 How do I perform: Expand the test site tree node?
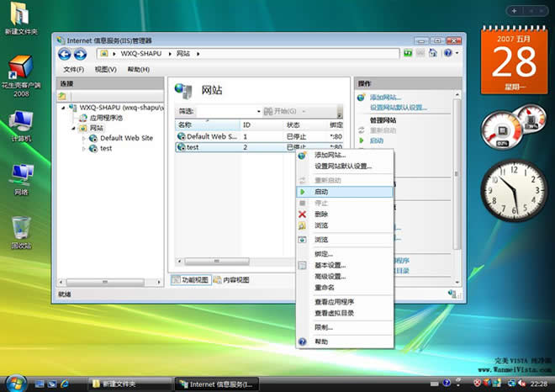(x=84, y=148)
